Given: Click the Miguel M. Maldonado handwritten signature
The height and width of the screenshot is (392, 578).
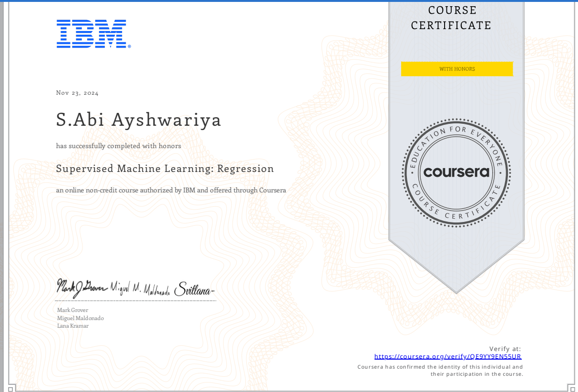Looking at the screenshot, I should [x=140, y=289].
